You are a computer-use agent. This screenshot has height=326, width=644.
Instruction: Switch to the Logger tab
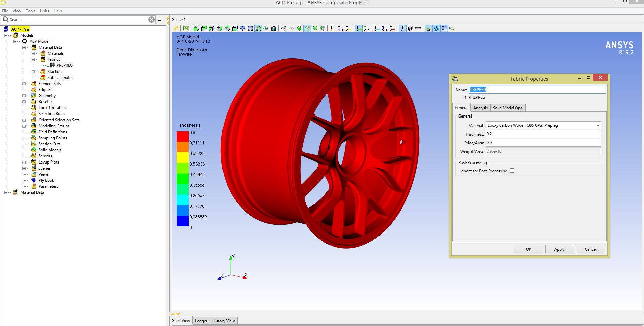pos(201,321)
